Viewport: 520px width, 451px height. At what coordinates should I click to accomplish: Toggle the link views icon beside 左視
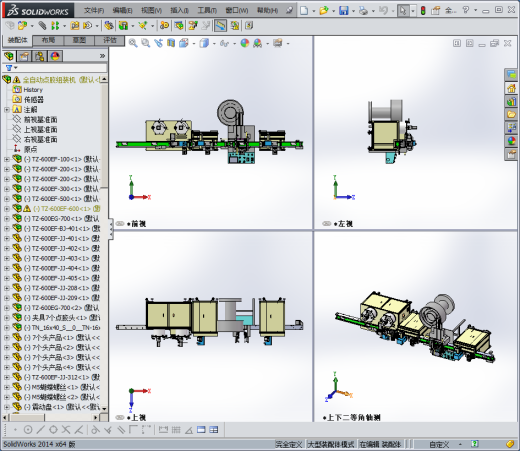[327, 224]
